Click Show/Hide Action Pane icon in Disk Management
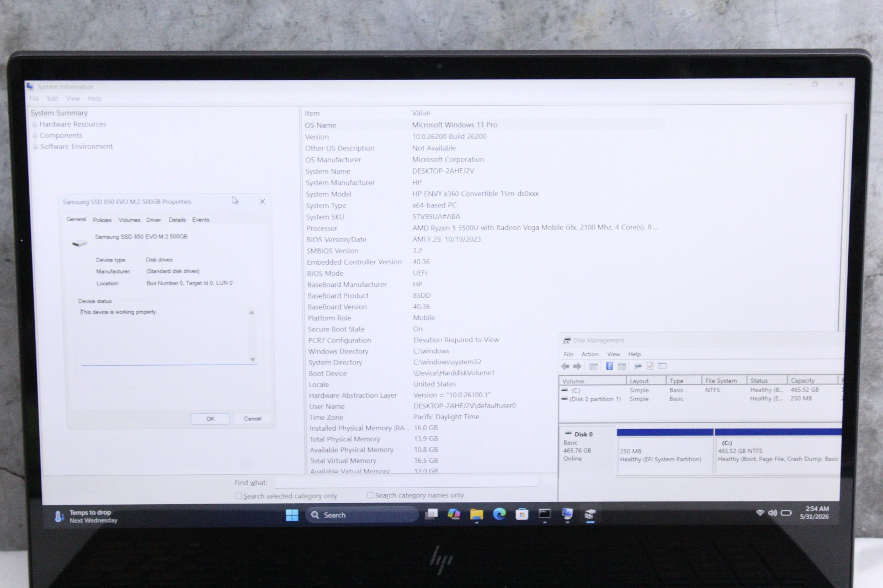 [x=622, y=366]
